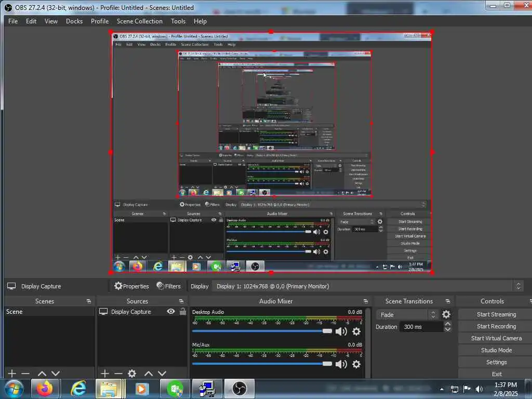This screenshot has height=399, width=532.
Task: Open Mic/Aux settings gear
Action: coord(356,364)
